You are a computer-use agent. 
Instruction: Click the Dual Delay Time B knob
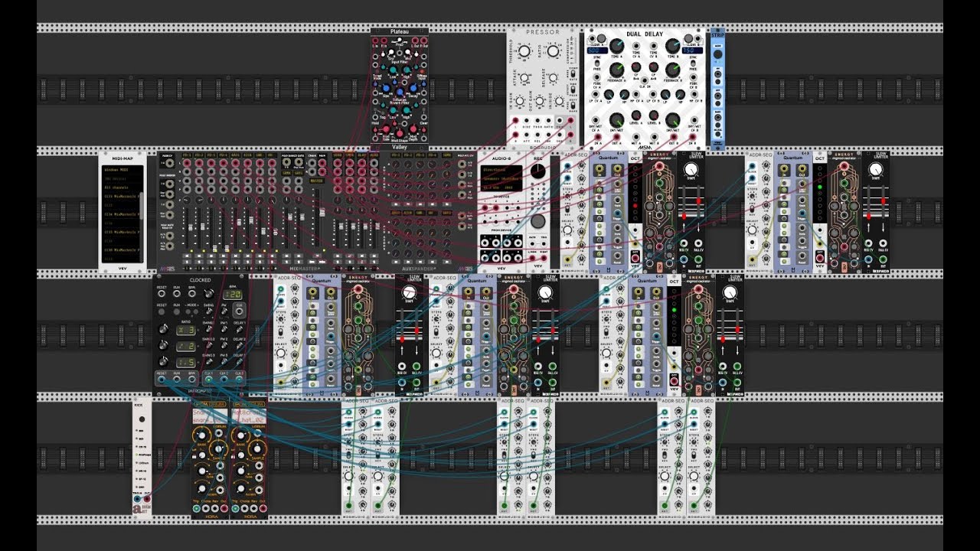[673, 46]
